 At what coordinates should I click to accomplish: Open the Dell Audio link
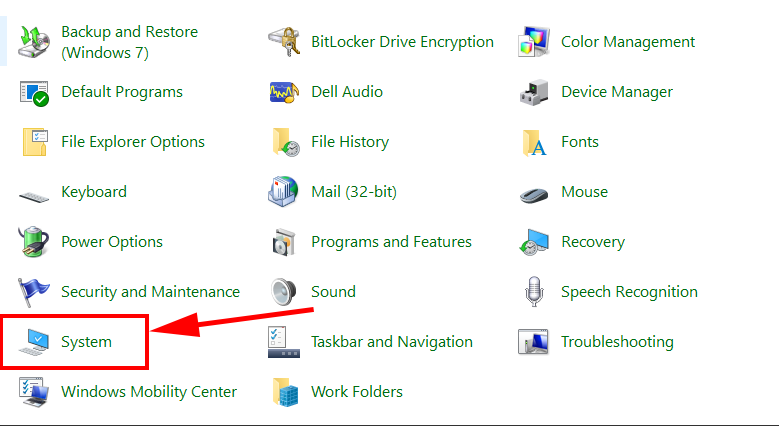(347, 92)
